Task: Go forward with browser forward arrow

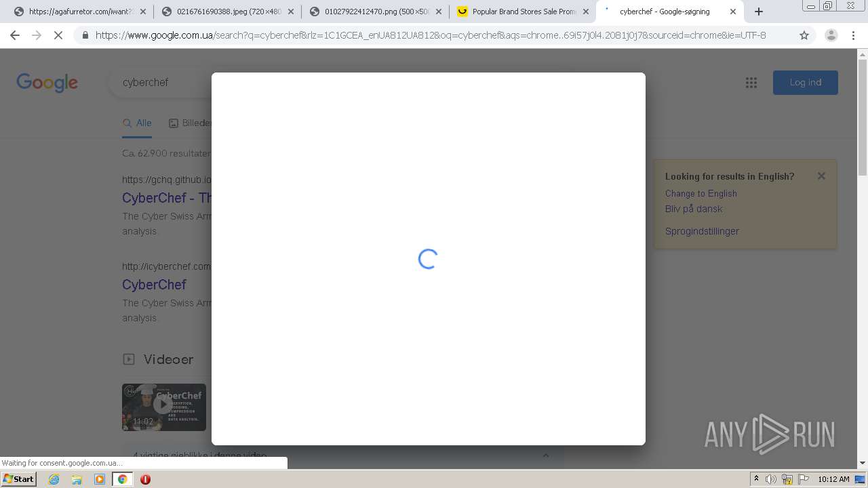Action: pyautogui.click(x=37, y=35)
